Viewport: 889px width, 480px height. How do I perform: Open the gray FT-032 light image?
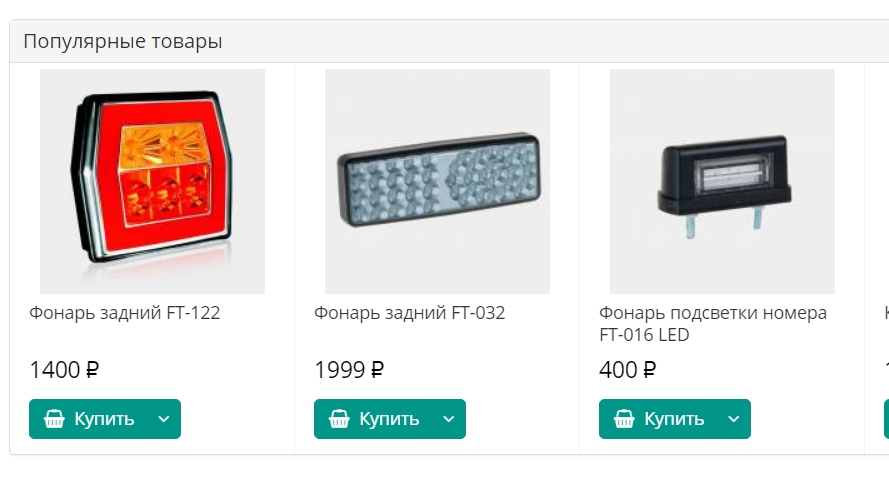click(438, 181)
